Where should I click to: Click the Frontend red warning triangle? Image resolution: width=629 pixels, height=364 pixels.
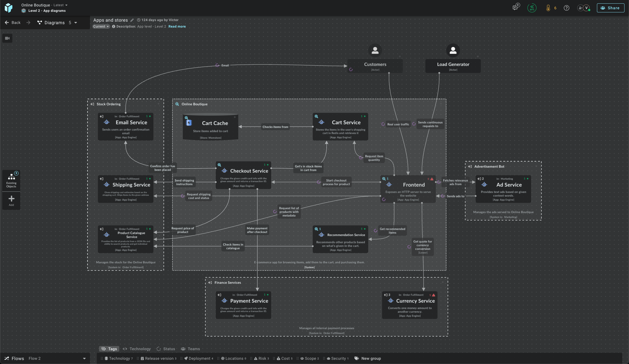tap(432, 179)
